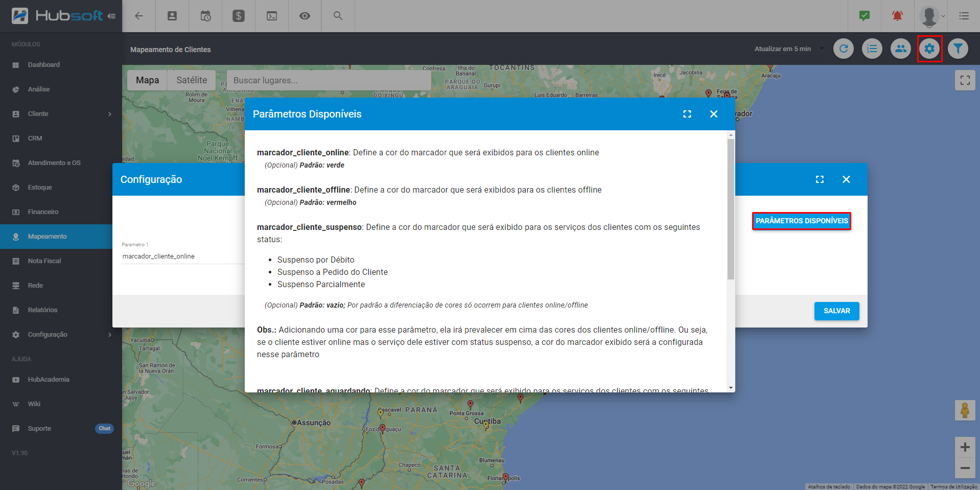The width and height of the screenshot is (980, 490).
Task: Click the eye view icon in toolbar
Action: 305,16
